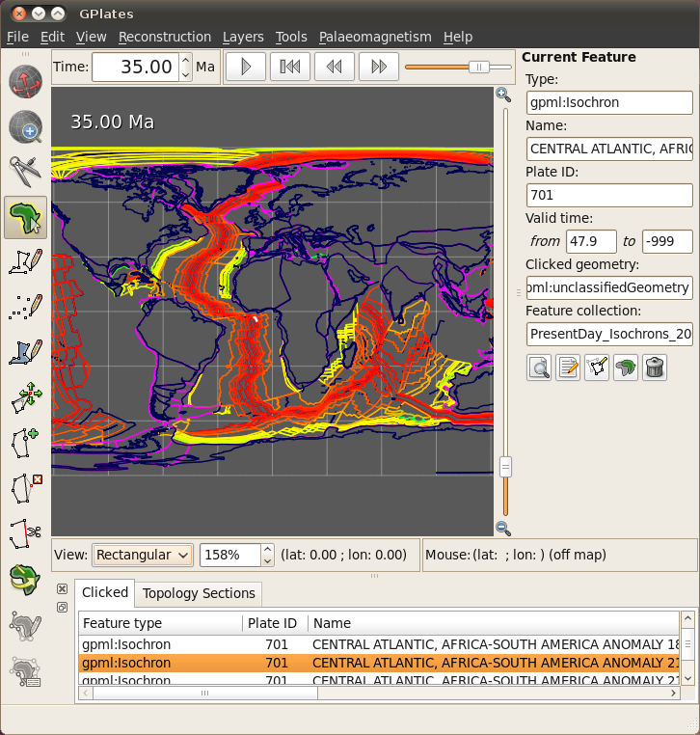
Task: Select the Choose Feature Africa tool
Action: (25, 217)
